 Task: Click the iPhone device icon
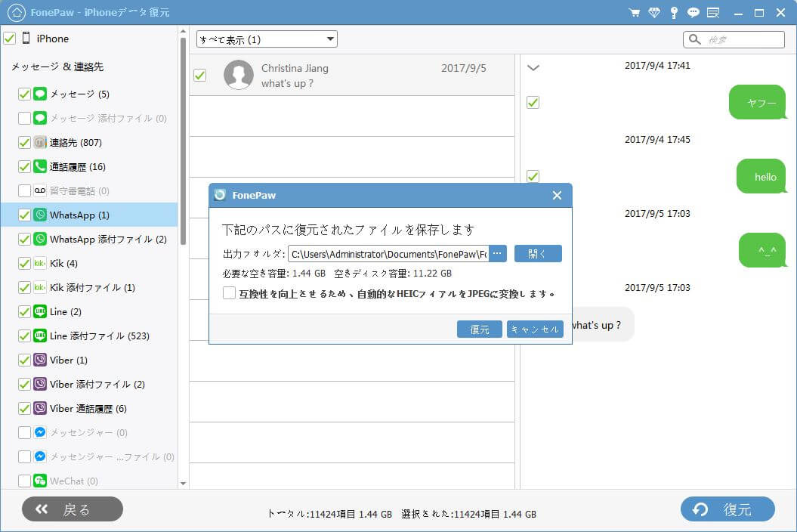pos(26,38)
